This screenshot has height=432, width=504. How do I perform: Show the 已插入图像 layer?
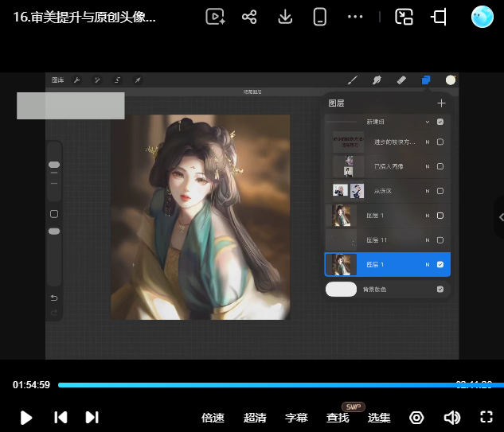pos(440,166)
